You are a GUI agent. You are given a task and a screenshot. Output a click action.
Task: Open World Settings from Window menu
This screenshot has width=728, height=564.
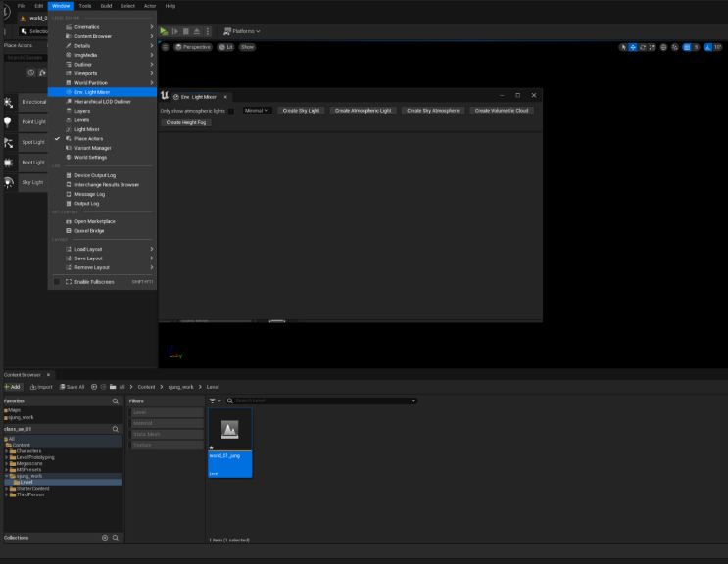[x=90, y=157]
